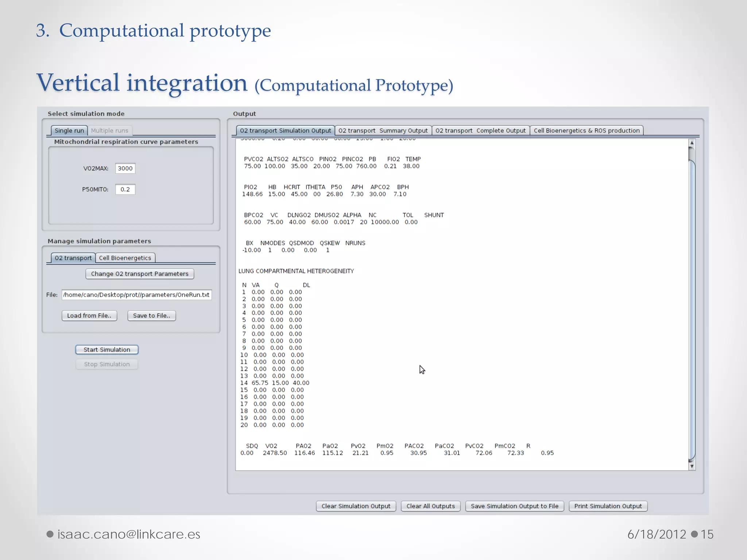Click Load from File button
This screenshot has height=560, width=747.
[89, 316]
